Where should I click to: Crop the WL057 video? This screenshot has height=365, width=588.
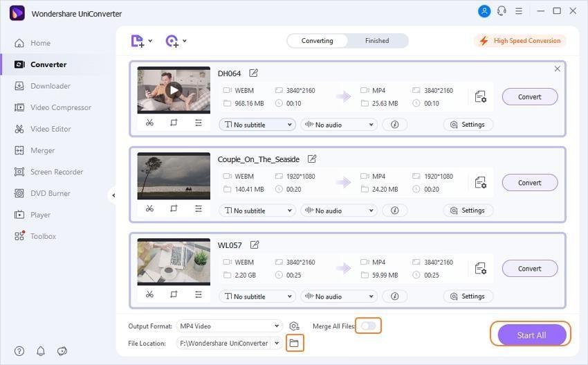[174, 294]
